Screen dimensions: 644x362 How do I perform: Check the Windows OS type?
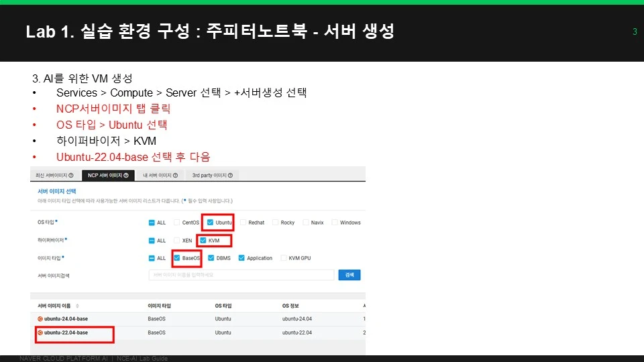335,223
